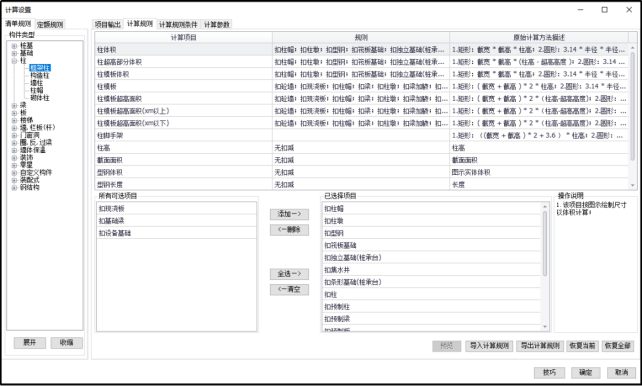Viewport: 642px width, 386px height.
Task: Collapse the 柱 tree node
Action: (x=15, y=61)
